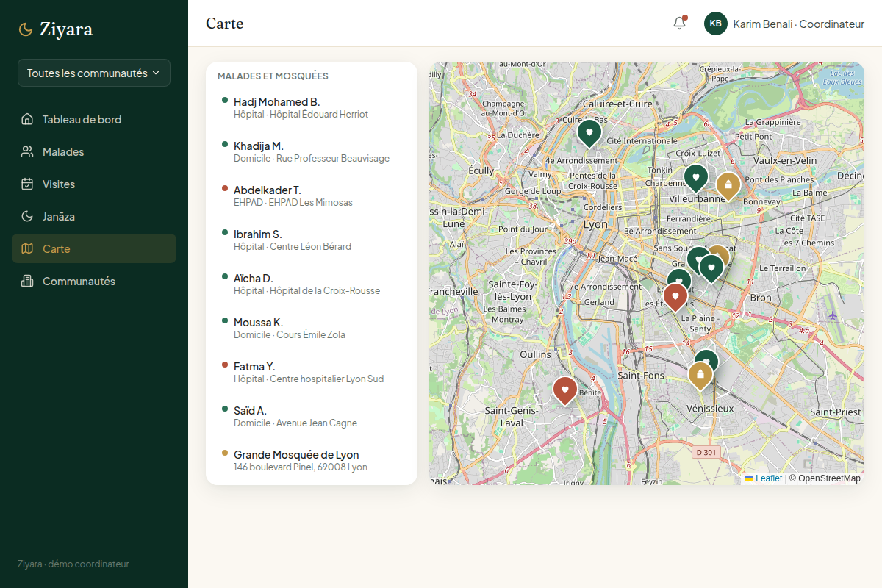Click Saïd A. on Avenue Jean Cagne

[312, 416]
